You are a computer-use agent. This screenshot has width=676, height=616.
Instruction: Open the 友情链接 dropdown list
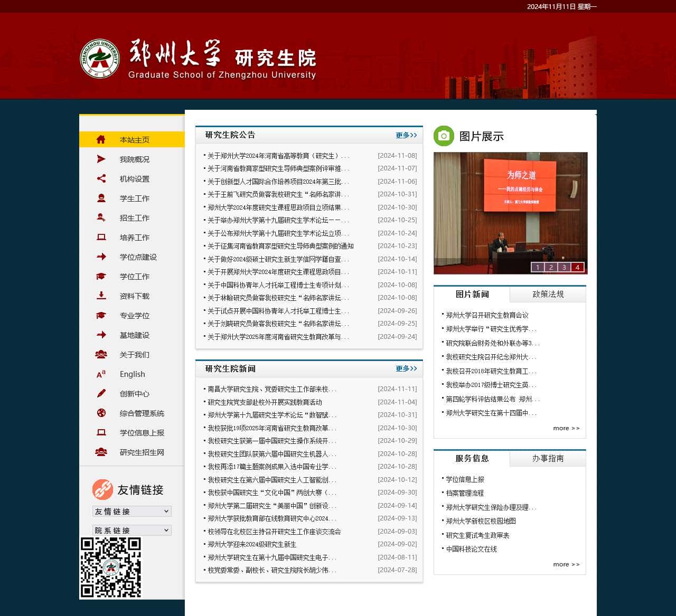[132, 511]
